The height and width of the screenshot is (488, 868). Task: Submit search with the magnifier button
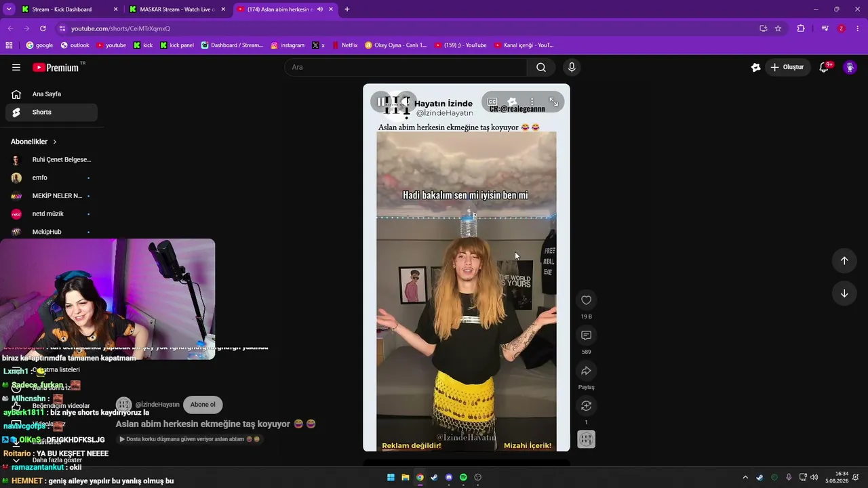click(x=541, y=67)
